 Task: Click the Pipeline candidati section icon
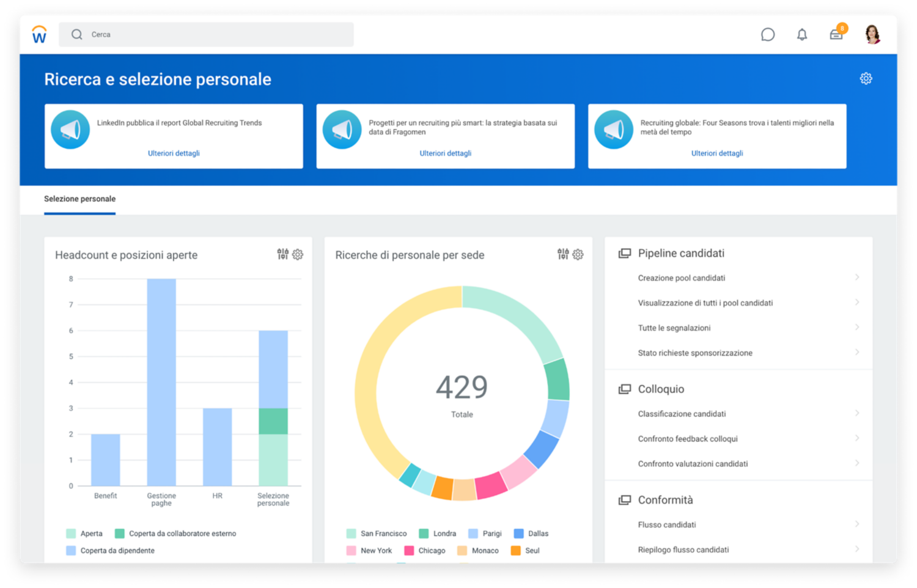tap(624, 253)
